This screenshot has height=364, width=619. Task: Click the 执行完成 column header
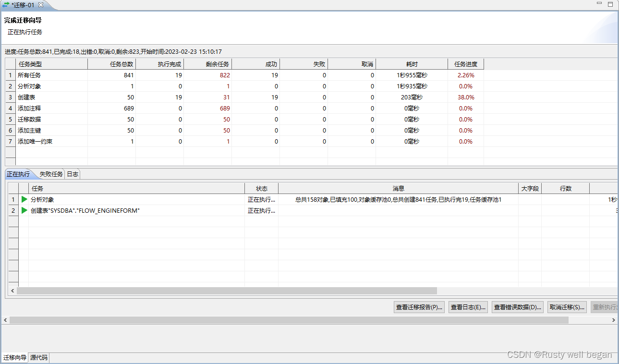tap(159, 64)
